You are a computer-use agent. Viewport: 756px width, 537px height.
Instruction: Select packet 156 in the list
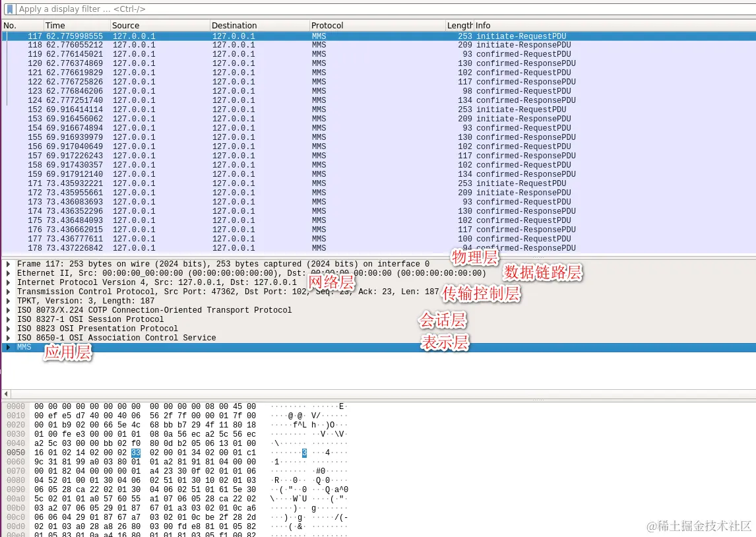coord(379,146)
